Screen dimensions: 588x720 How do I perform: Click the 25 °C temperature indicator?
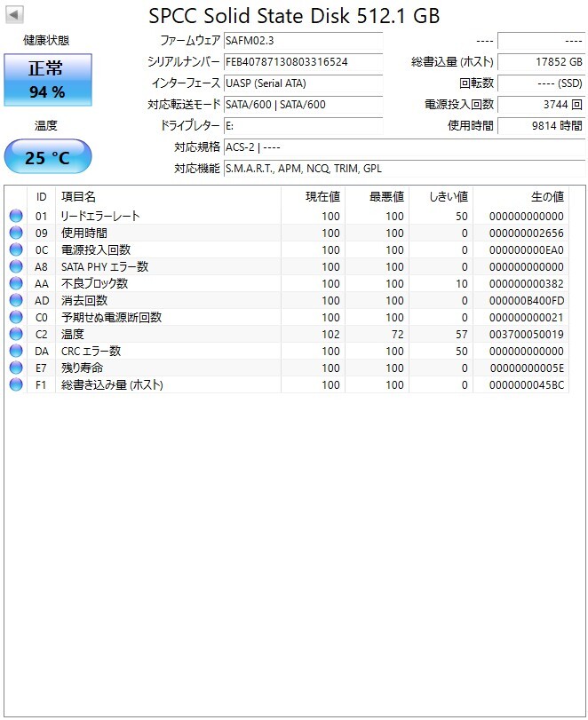point(48,157)
